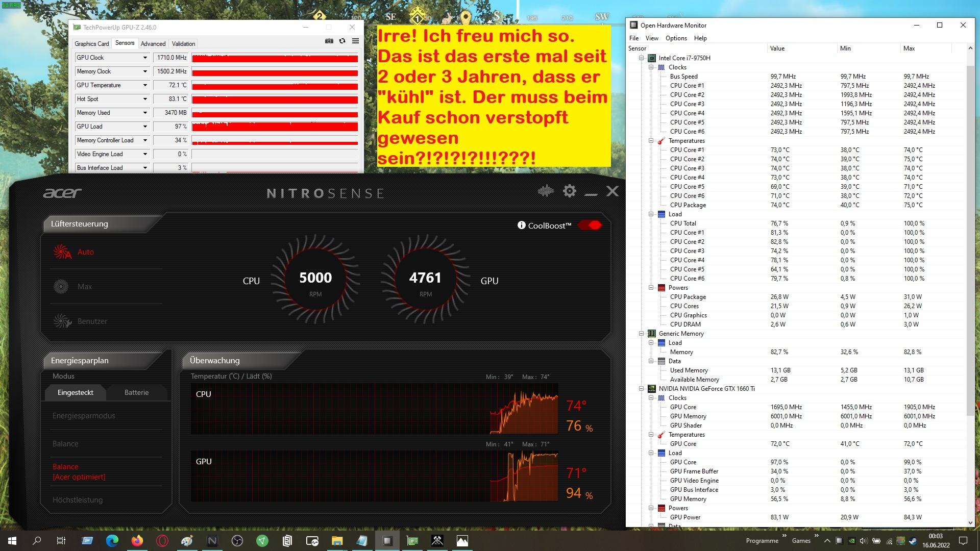Click the Memory Controller Load graph bar
980x551 pixels.
click(275, 140)
